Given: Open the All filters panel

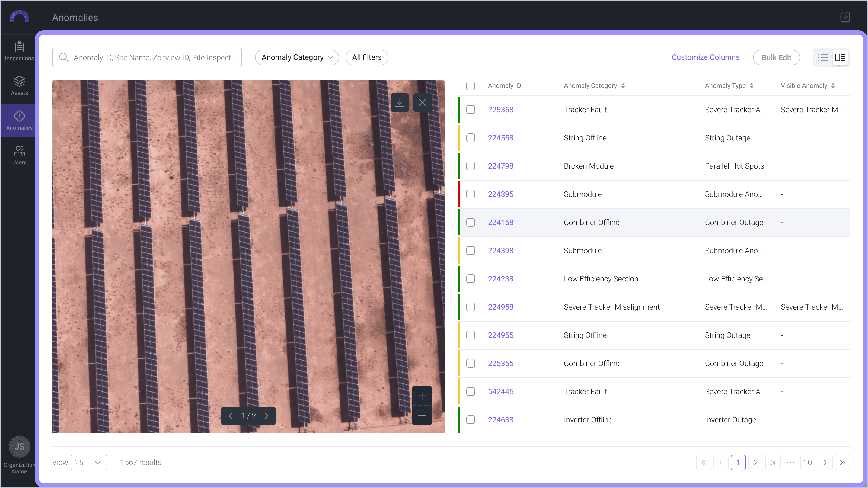Looking at the screenshot, I should pos(367,57).
